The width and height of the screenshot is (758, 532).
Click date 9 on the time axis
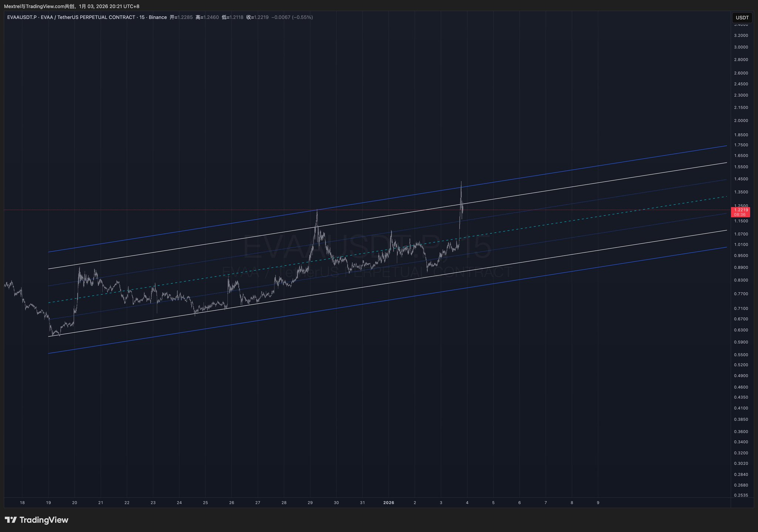(598, 503)
